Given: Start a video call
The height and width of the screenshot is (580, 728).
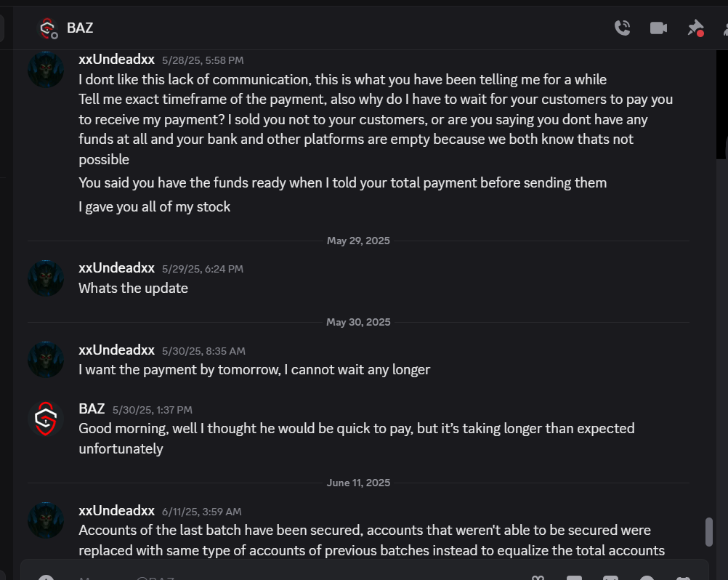Looking at the screenshot, I should 658,28.
